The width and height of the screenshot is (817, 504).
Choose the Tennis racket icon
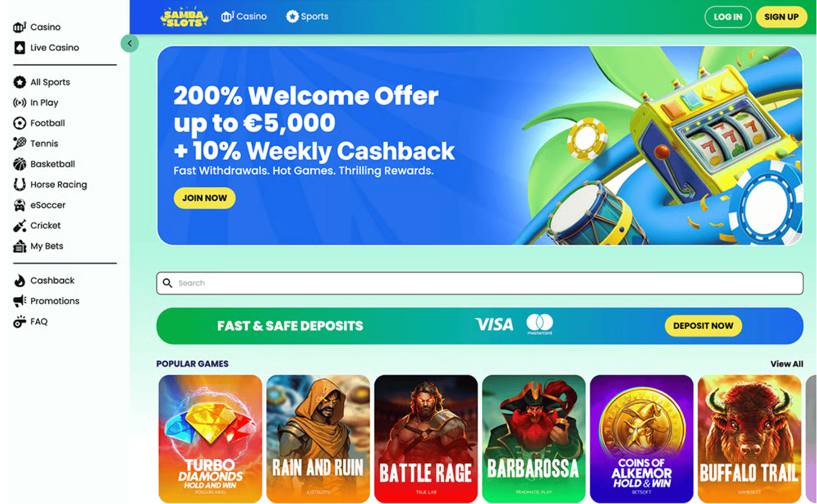click(x=20, y=143)
